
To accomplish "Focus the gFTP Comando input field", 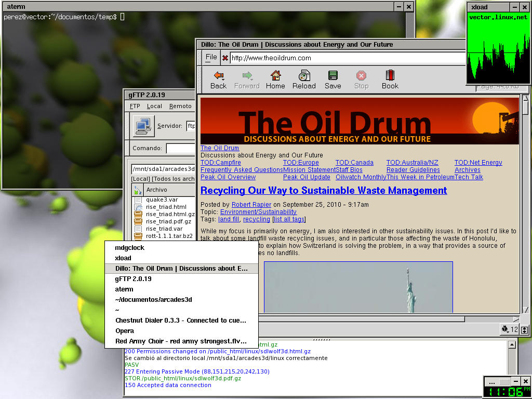I will tap(180, 148).
